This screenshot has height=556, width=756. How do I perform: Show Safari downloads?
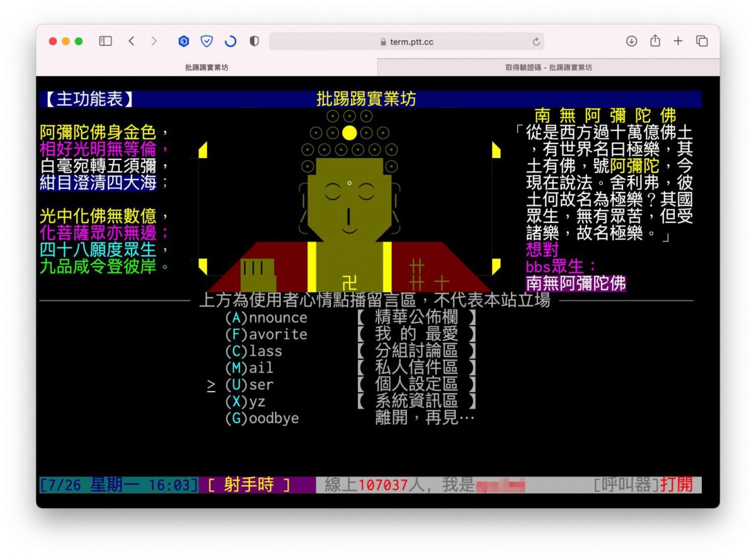[x=632, y=41]
